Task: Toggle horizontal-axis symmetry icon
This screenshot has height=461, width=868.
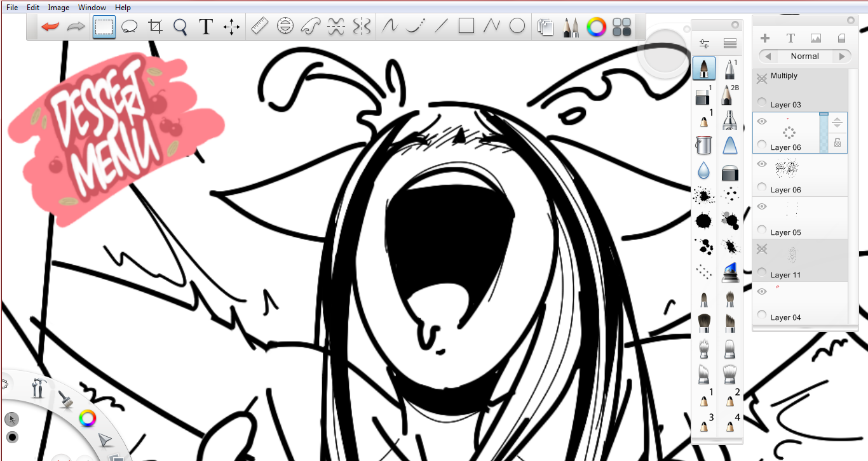Action: tap(336, 27)
